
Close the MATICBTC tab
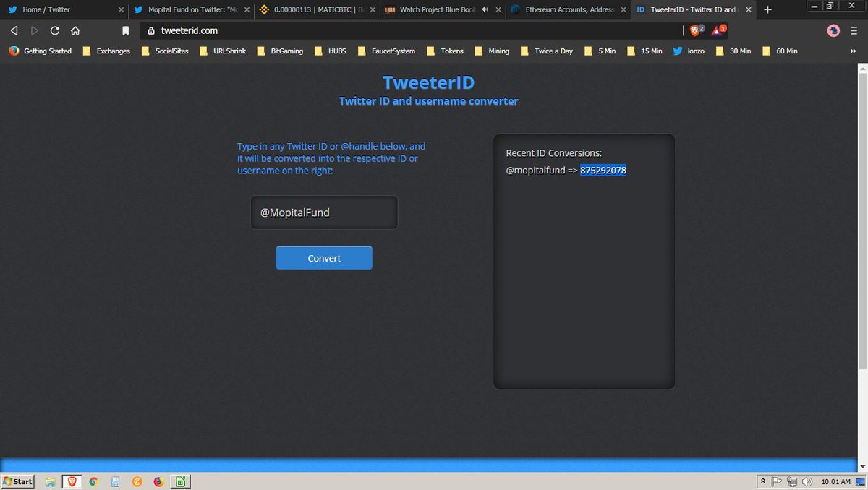click(373, 9)
